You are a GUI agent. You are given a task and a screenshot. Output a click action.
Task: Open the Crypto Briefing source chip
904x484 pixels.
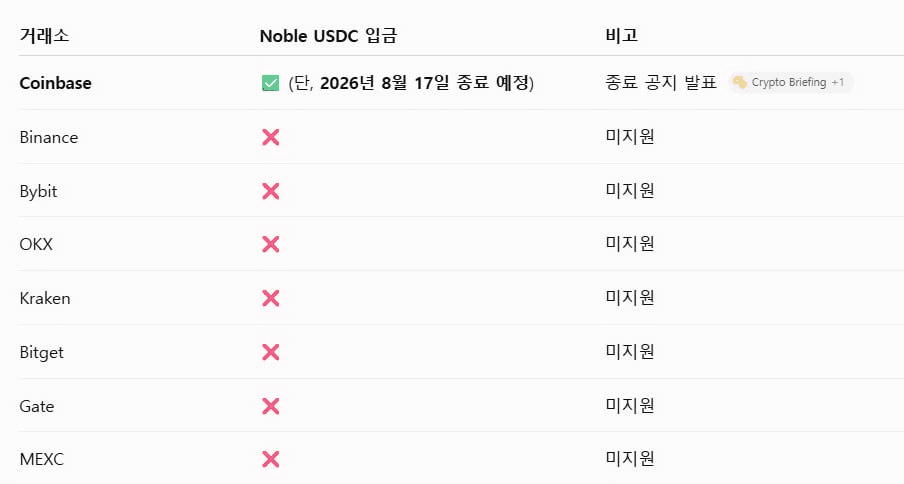click(790, 82)
